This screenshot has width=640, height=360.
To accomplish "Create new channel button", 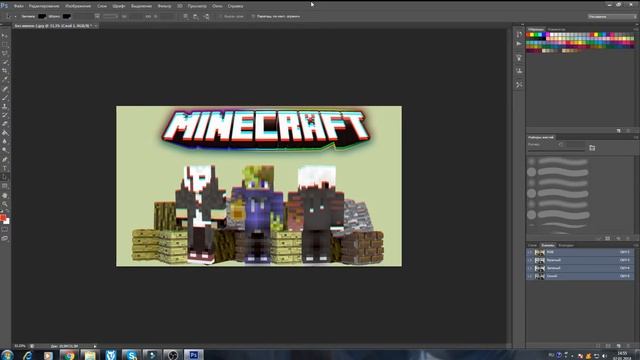I will pos(619,346).
